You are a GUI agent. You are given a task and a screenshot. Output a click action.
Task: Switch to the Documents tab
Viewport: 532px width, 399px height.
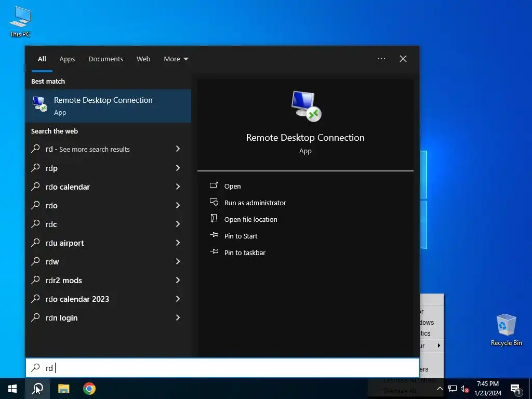click(105, 59)
